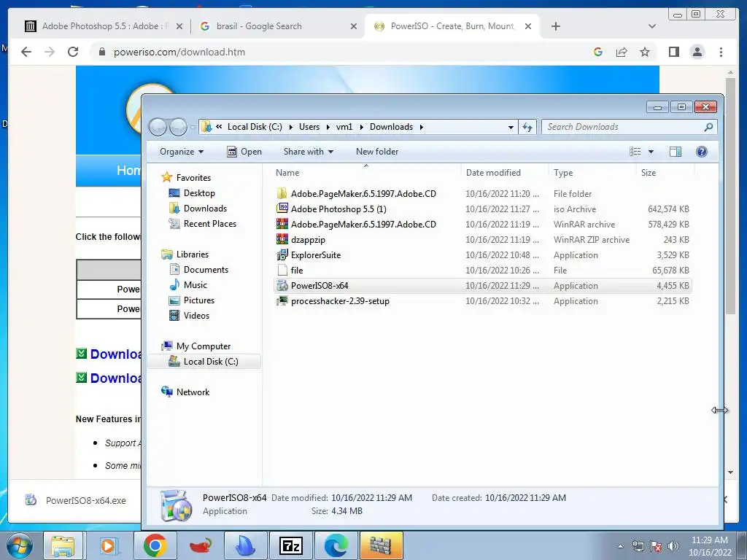Bookmark this page with the star icon

[645, 52]
